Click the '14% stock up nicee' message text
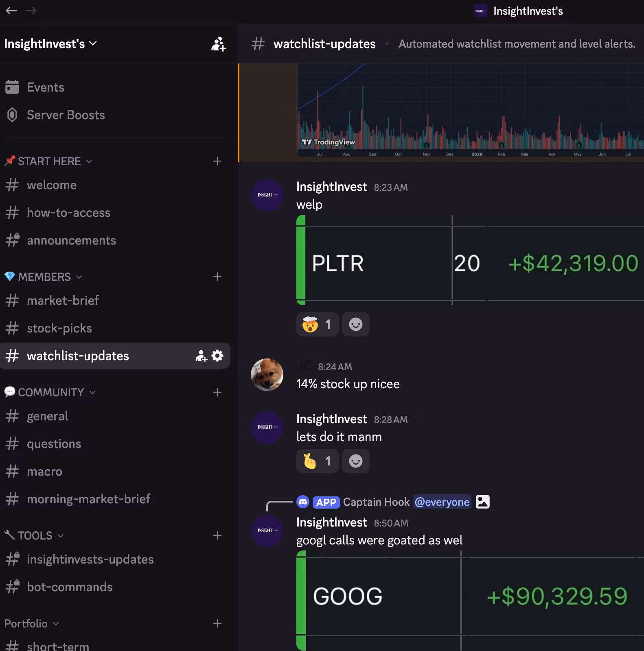 [x=348, y=384]
